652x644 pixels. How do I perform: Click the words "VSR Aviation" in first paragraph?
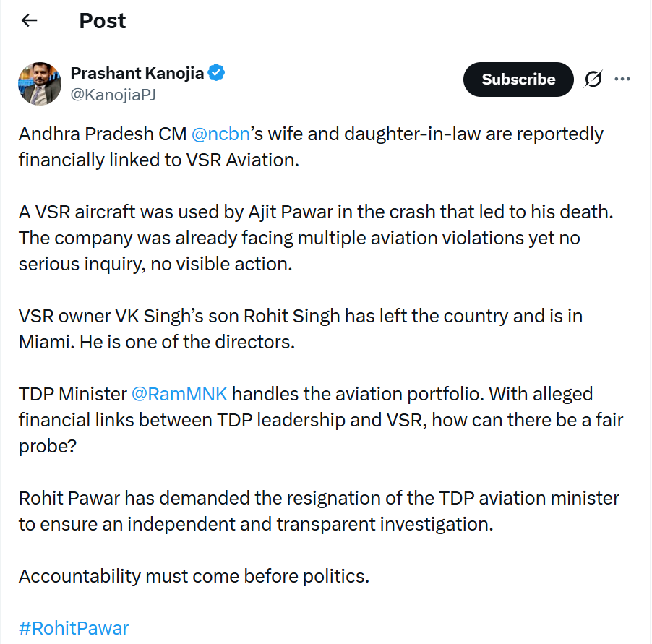[244, 160]
